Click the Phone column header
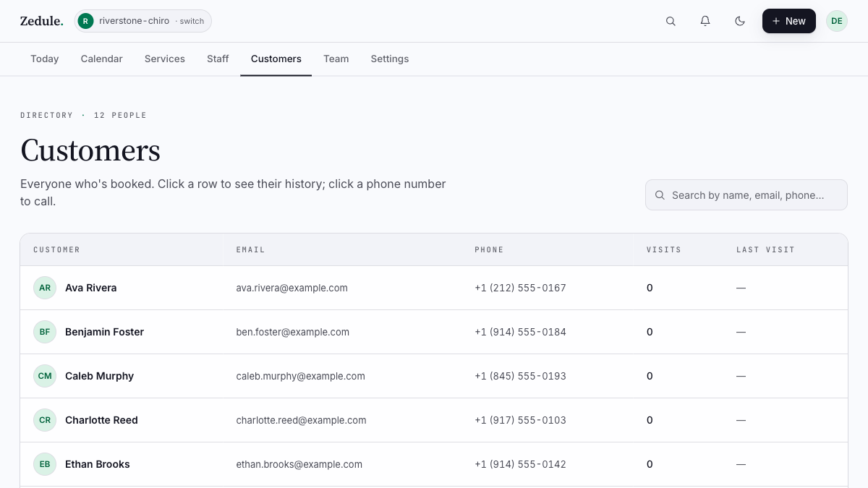This screenshot has height=488, width=868. pyautogui.click(x=489, y=249)
